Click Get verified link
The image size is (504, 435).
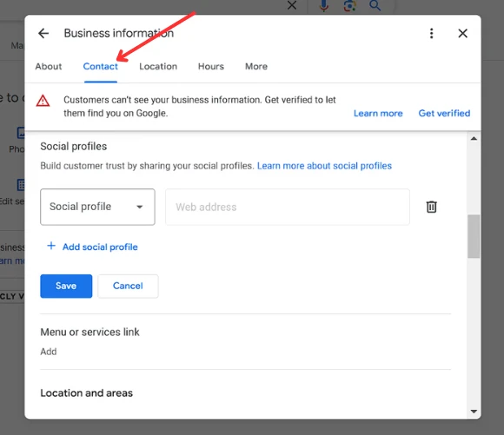coord(444,114)
